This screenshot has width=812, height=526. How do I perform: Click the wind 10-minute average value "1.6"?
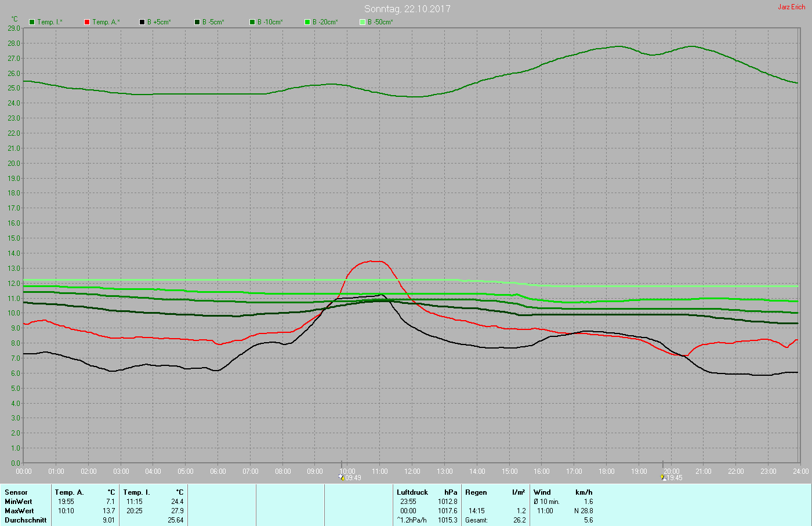tap(589, 502)
